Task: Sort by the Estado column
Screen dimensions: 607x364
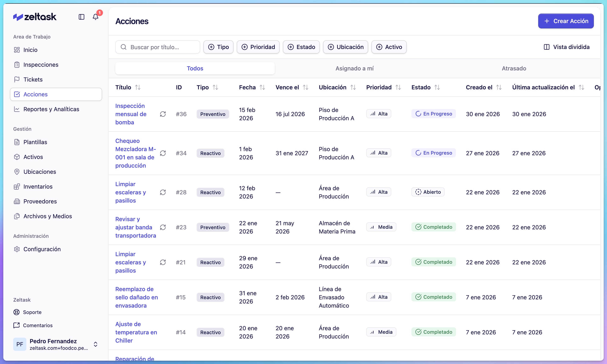Action: [x=426, y=87]
